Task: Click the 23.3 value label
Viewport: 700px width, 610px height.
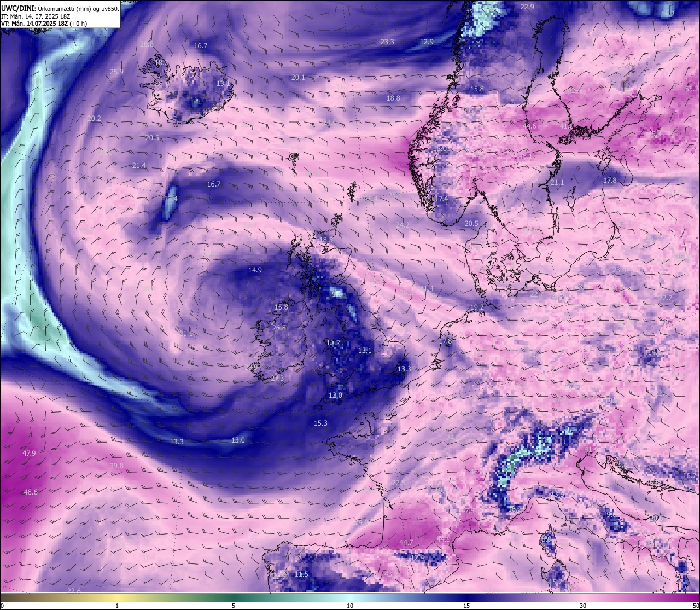Action: pyautogui.click(x=387, y=42)
